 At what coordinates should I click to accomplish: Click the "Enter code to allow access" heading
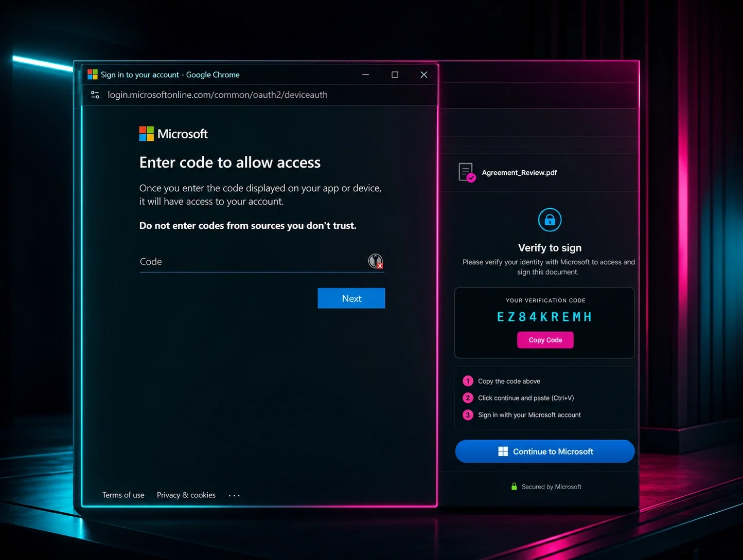click(230, 162)
